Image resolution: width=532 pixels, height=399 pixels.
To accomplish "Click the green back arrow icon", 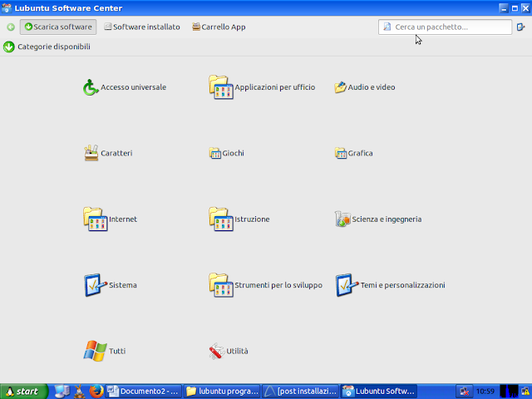I will 11,27.
